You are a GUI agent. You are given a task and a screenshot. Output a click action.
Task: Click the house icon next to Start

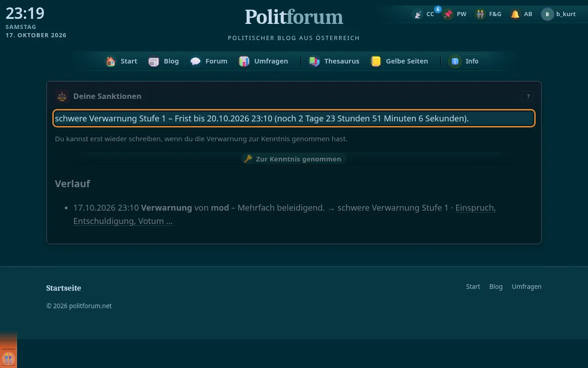coord(111,61)
